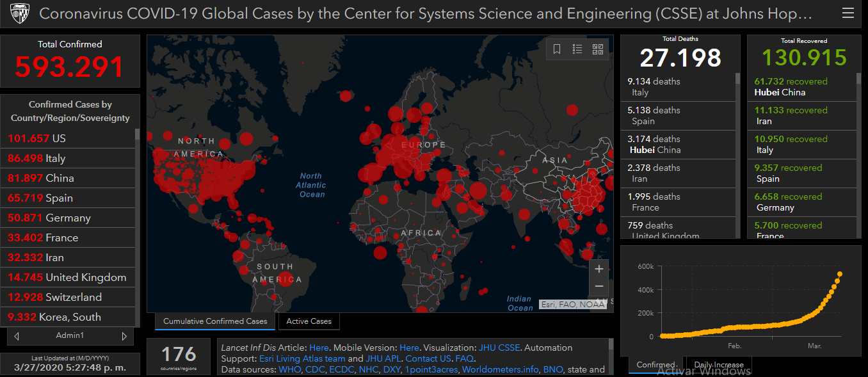Viewport: 868px width, 377px height.
Task: Click the Total Deaths count 27.198
Action: [x=680, y=58]
